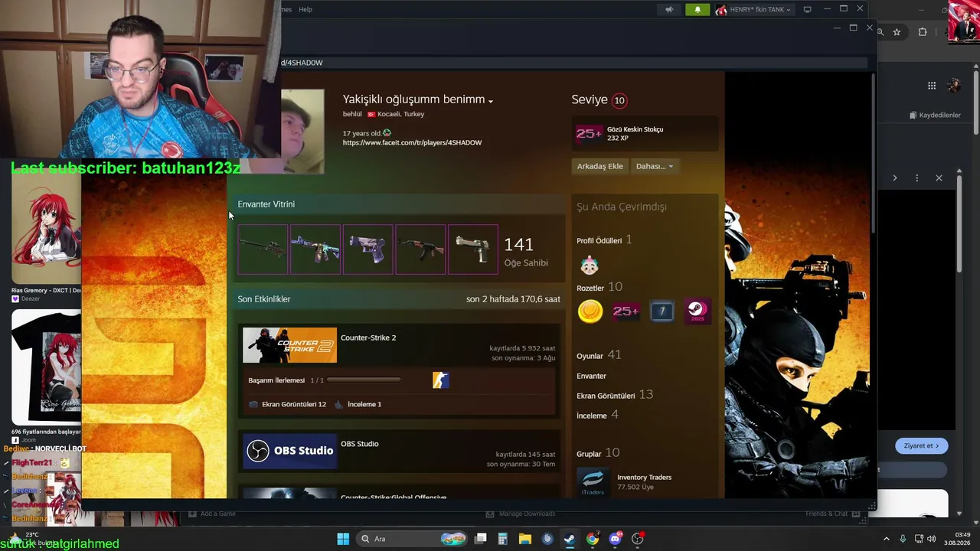
Task: Open Calculator from the taskbar
Action: [502, 539]
